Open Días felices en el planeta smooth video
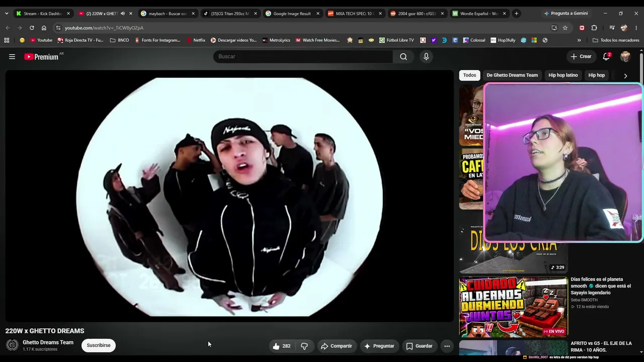644x362 pixels. tap(600, 286)
